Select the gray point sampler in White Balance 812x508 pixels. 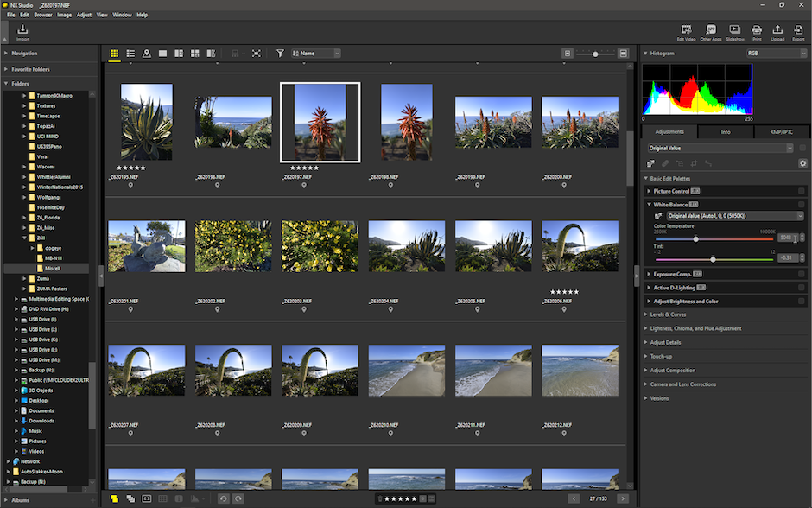[x=658, y=216]
